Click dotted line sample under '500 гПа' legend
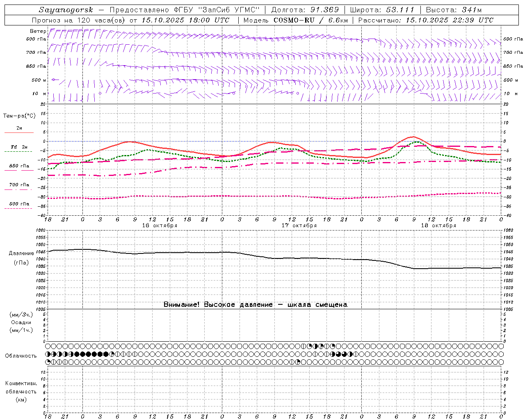The width and height of the screenshot is (525, 420). click(18, 208)
